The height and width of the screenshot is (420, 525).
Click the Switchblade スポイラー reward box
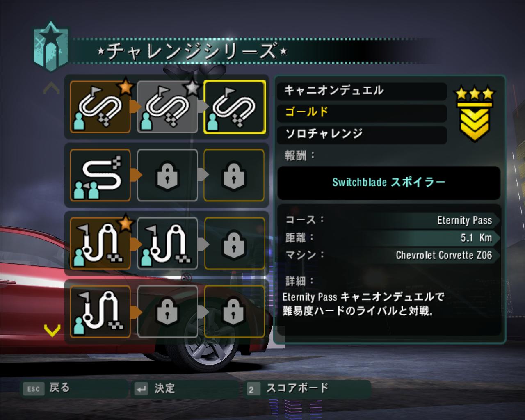coord(389,183)
